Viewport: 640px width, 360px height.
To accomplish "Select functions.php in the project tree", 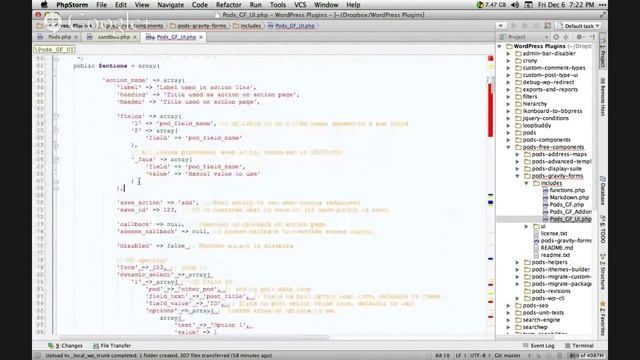I will coord(567,190).
